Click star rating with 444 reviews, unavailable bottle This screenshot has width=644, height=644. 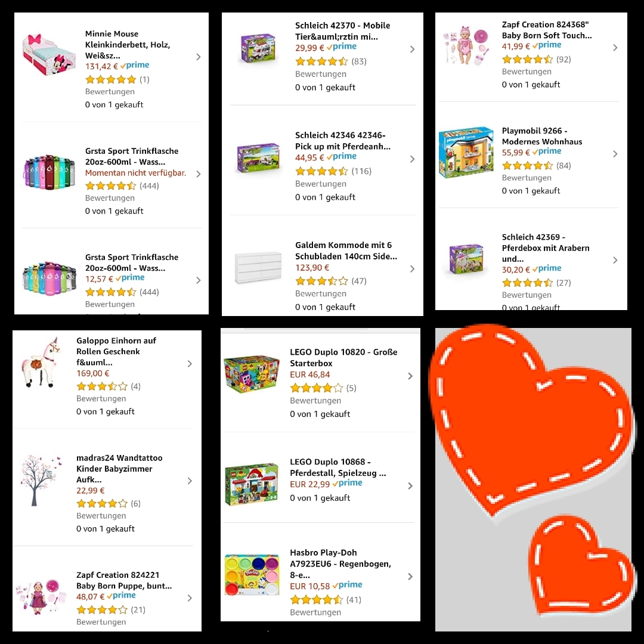[110, 185]
